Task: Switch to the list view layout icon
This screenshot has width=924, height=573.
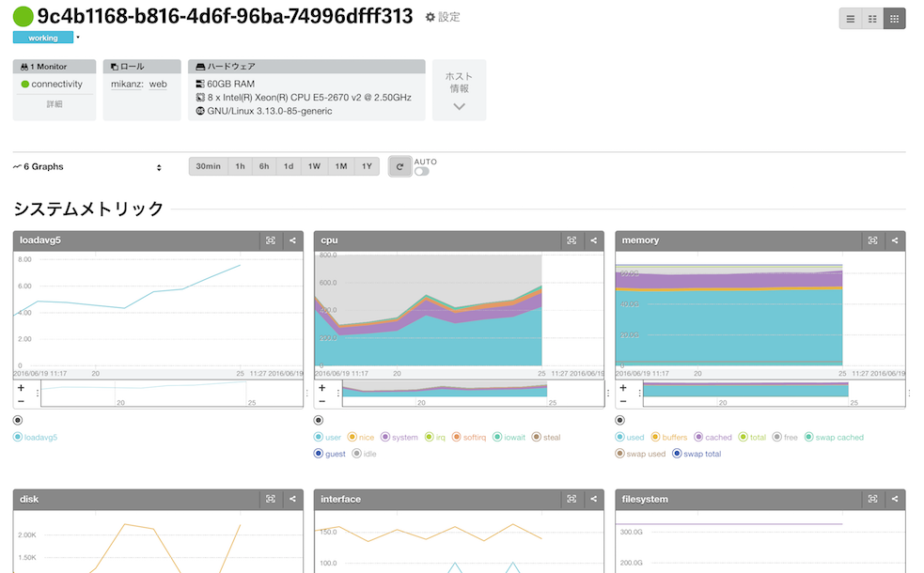Action: [x=851, y=19]
